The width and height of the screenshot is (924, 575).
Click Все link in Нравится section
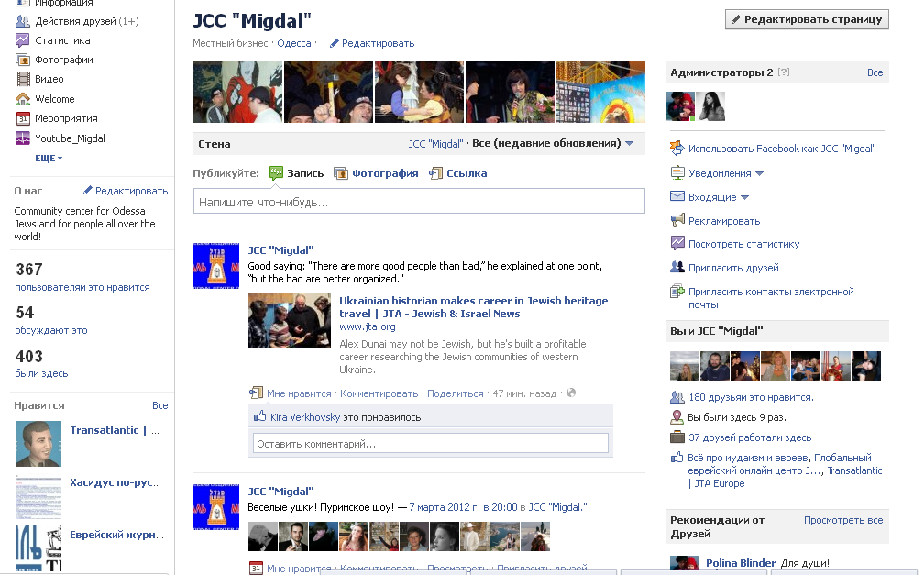pos(159,405)
